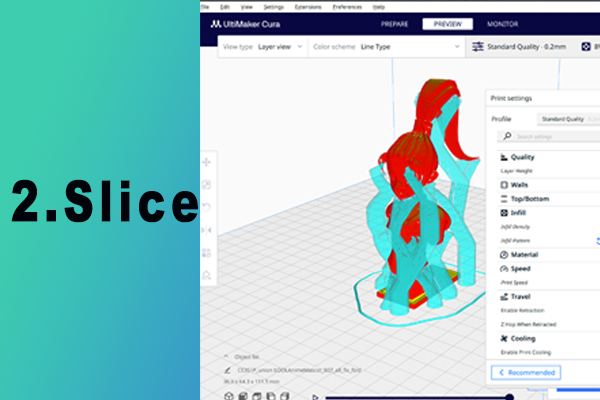Click the Search settings field
This screenshot has height=400, width=600.
click(x=550, y=136)
